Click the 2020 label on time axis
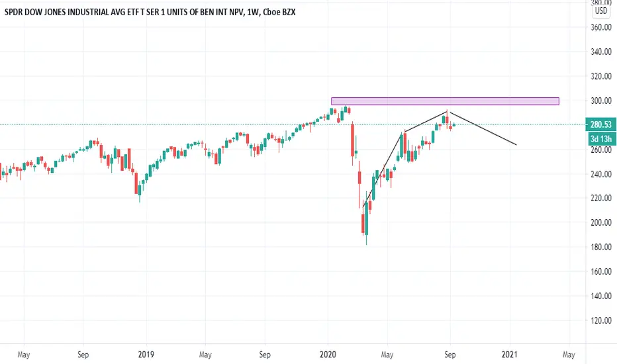 click(328, 354)
